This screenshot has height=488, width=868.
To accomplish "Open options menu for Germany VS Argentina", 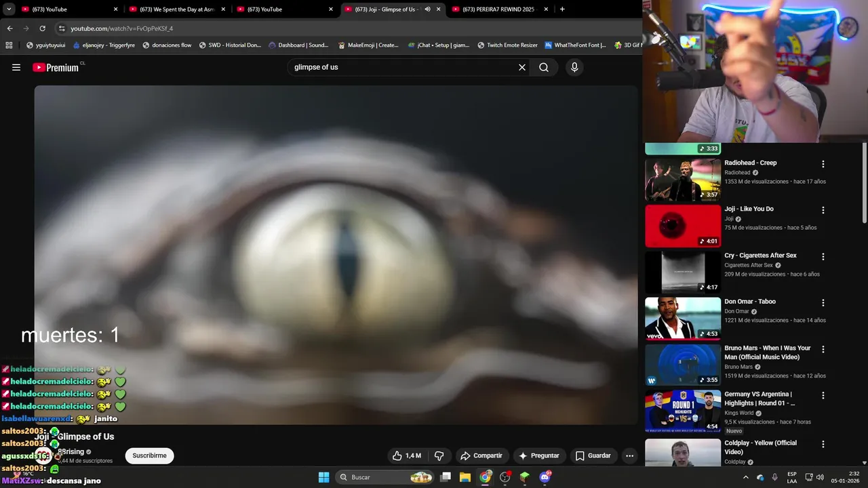I will click(823, 395).
